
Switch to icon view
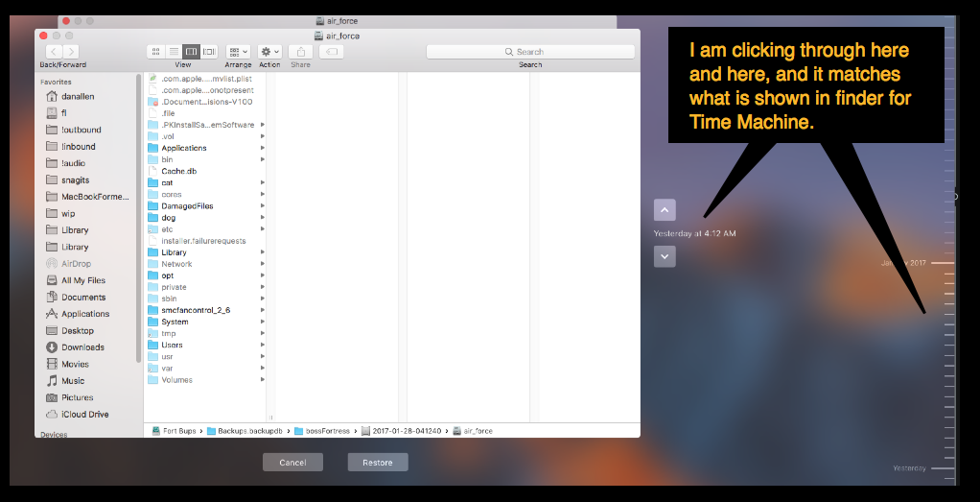click(x=156, y=51)
